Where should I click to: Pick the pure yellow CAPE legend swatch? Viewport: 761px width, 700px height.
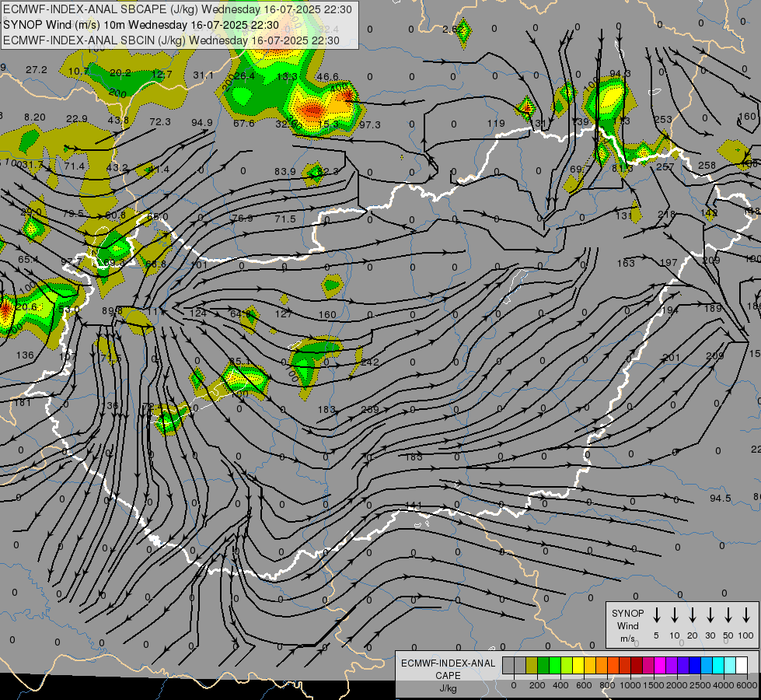coord(578,666)
